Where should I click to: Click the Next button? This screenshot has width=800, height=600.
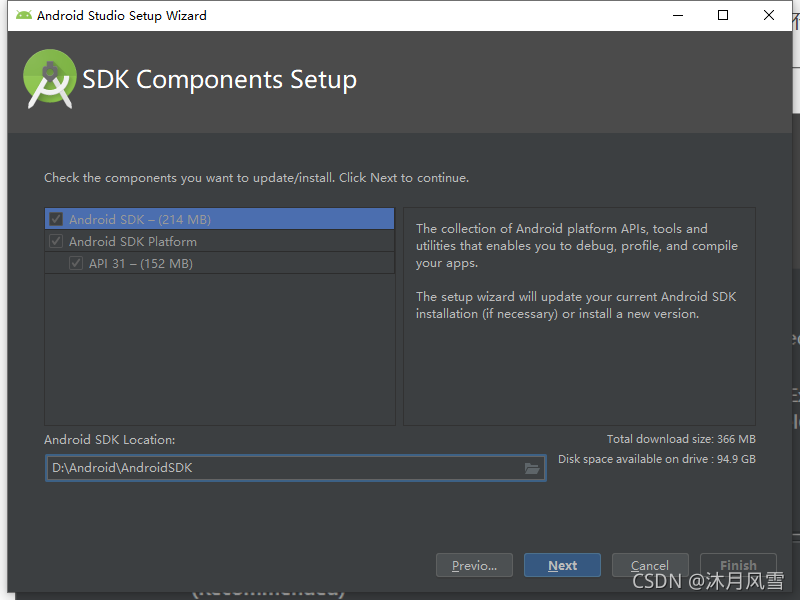[x=562, y=565]
